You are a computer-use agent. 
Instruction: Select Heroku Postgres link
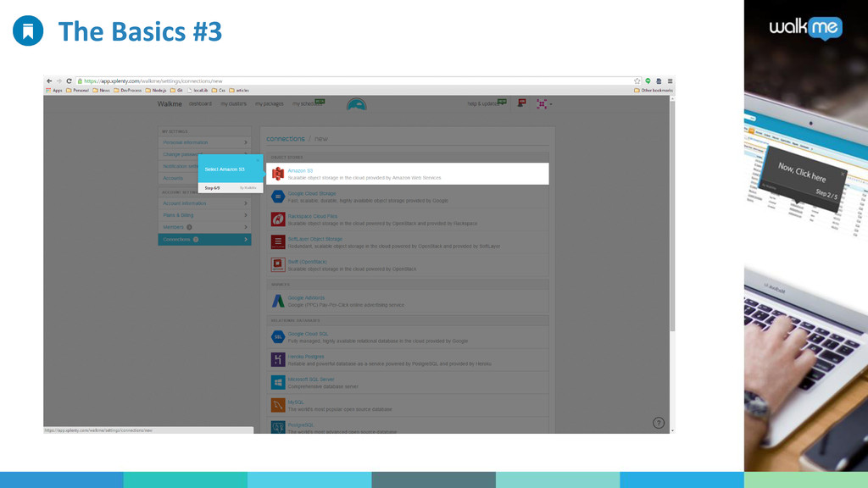coord(305,357)
